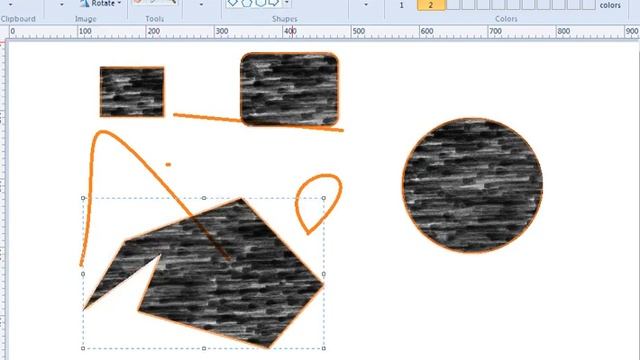The width and height of the screenshot is (640, 360).
Task: Open the Paste dropdown arrow above Clipboard
Action: tap(10, 5)
